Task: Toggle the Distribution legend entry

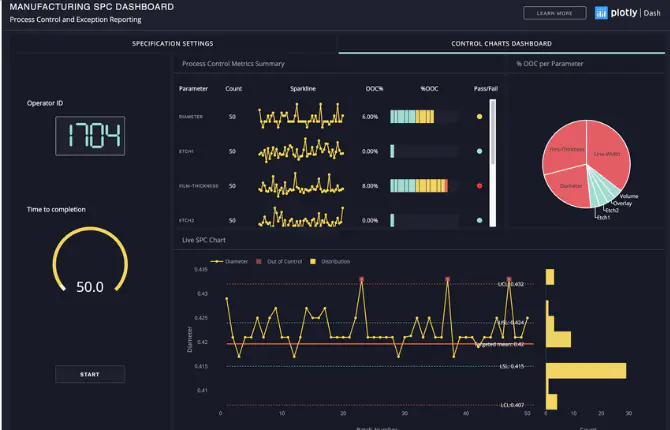Action: coord(332,261)
